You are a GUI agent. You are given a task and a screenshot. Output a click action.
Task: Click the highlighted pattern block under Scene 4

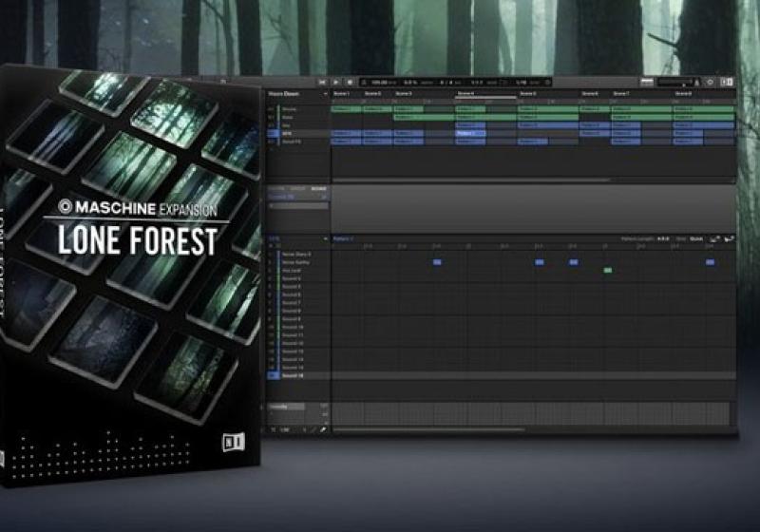[470, 133]
